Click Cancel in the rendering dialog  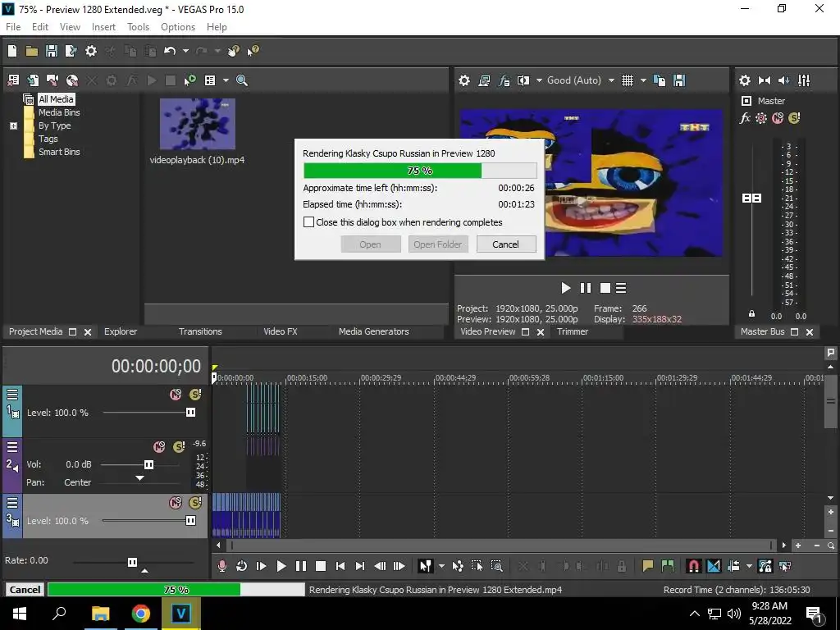505,244
